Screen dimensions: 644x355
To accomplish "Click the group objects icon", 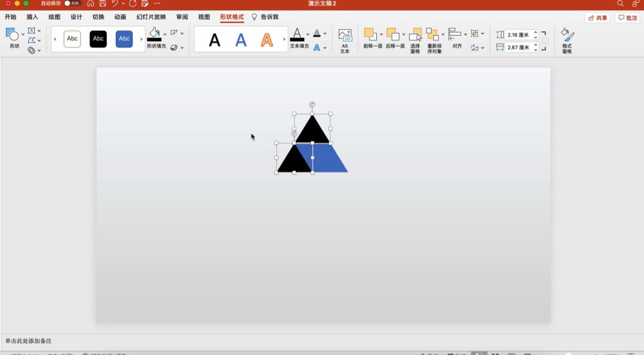I will [x=475, y=33].
